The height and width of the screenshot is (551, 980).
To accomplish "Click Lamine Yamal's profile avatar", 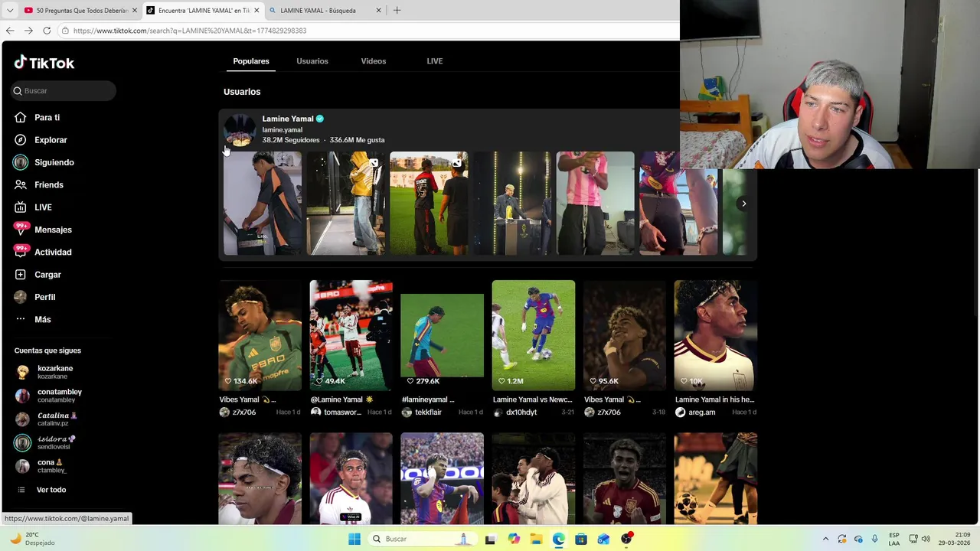I will click(240, 129).
